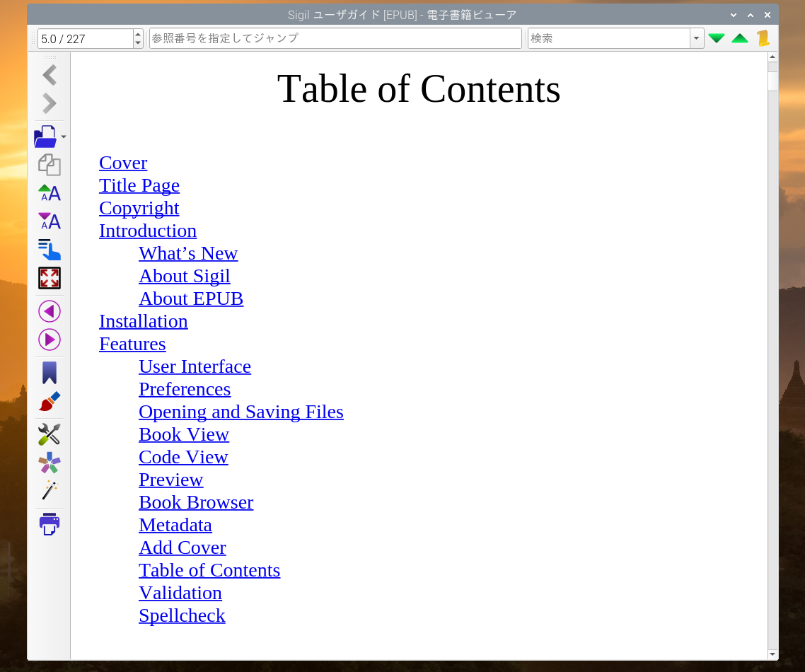This screenshot has height=672, width=805.
Task: Focus the reference number jump field
Action: pyautogui.click(x=335, y=38)
